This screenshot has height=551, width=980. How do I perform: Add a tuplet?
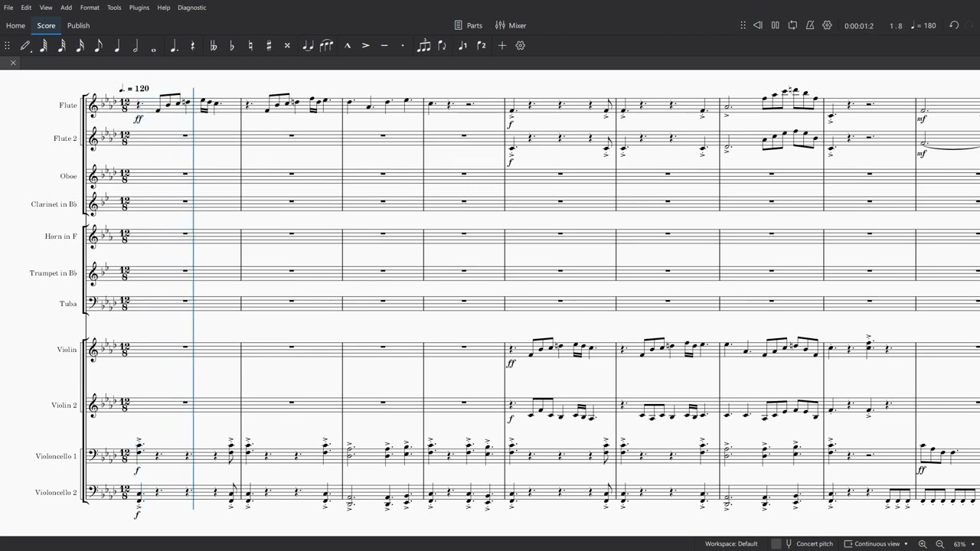pyautogui.click(x=423, y=46)
